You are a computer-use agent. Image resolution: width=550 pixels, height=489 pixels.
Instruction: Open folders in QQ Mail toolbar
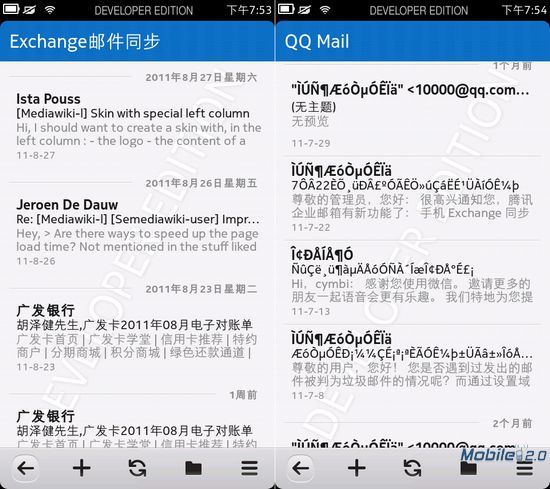[x=468, y=468]
